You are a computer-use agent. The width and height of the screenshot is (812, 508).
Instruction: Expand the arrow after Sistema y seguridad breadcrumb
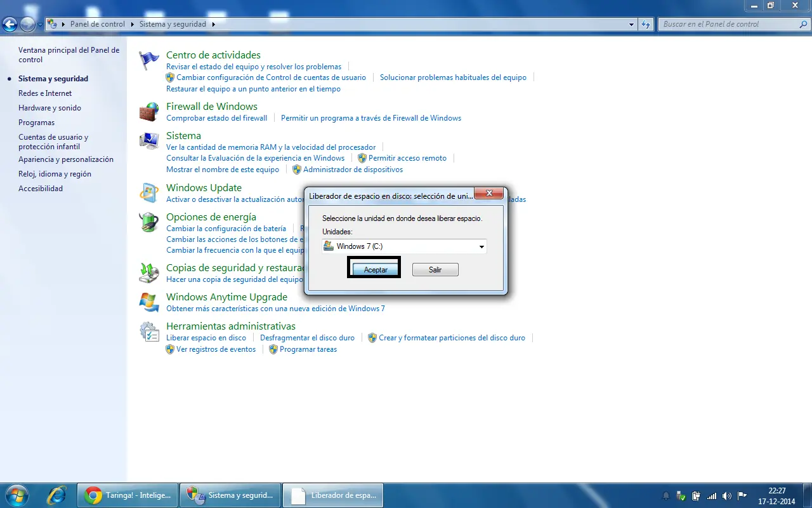[x=213, y=24]
